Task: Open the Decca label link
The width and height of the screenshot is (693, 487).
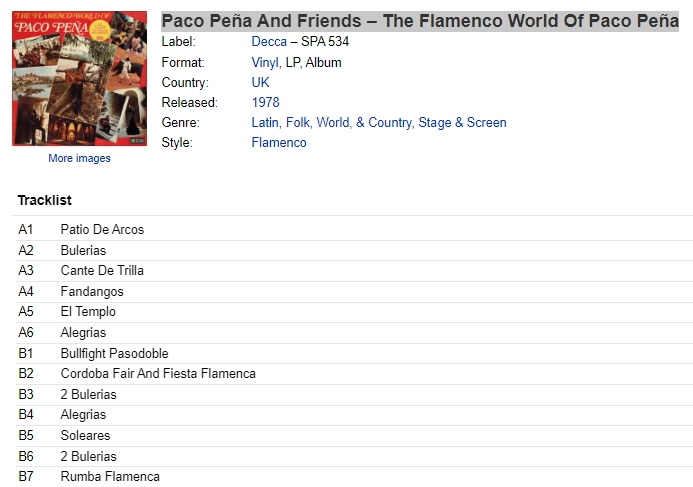Action: (x=269, y=42)
